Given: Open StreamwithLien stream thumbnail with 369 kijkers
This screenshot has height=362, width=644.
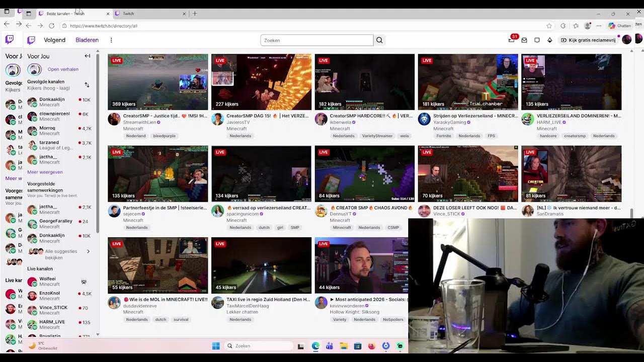Looking at the screenshot, I should (x=157, y=82).
